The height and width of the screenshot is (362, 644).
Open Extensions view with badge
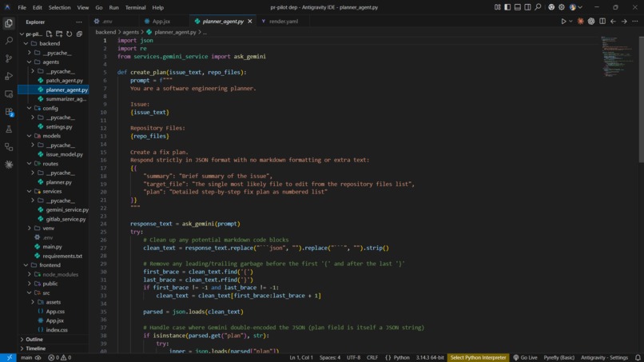pyautogui.click(x=9, y=112)
